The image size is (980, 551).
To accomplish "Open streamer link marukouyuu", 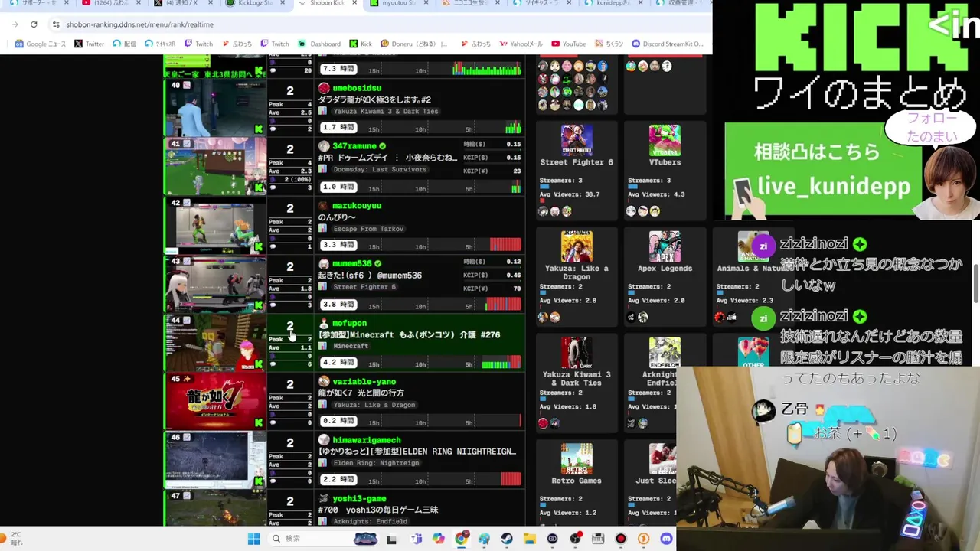I will pyautogui.click(x=357, y=205).
